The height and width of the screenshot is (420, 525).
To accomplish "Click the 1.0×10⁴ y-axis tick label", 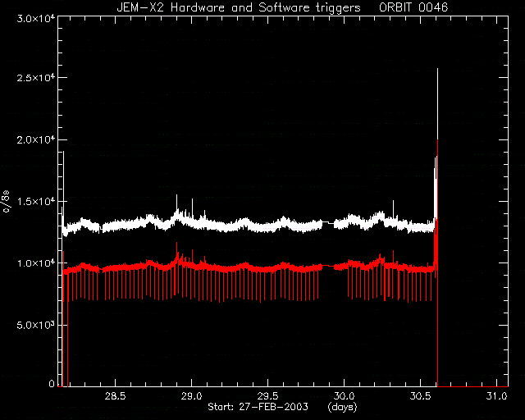I will (x=36, y=263).
